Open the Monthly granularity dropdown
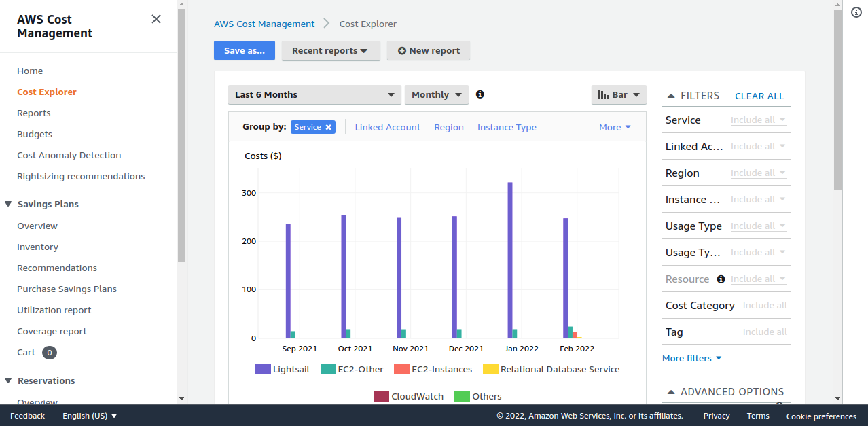This screenshot has height=426, width=868. pyautogui.click(x=437, y=94)
